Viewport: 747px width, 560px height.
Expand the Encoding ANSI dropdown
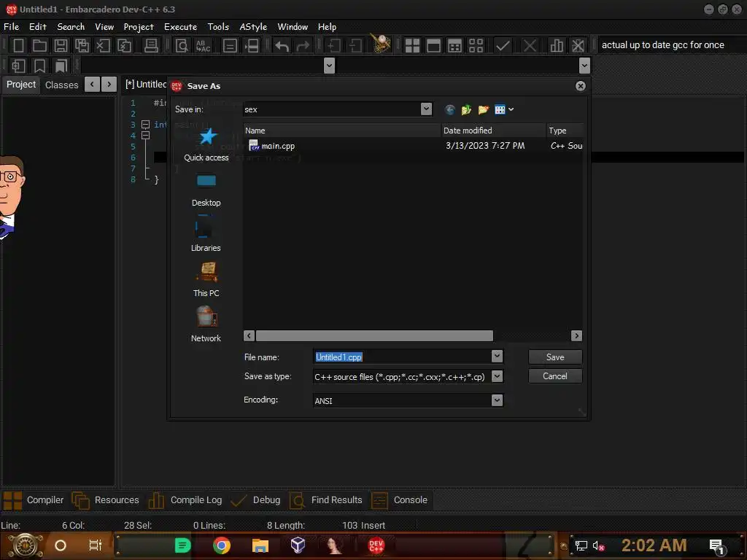(x=497, y=400)
